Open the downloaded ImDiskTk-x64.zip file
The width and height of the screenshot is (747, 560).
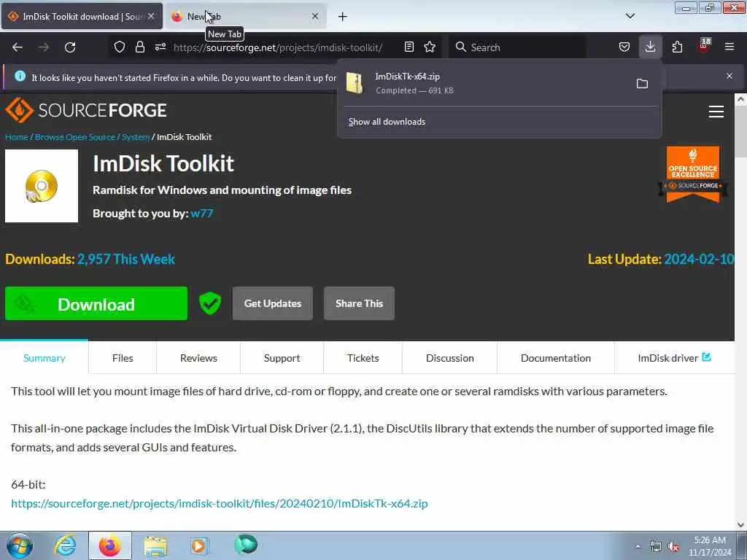pos(485,83)
